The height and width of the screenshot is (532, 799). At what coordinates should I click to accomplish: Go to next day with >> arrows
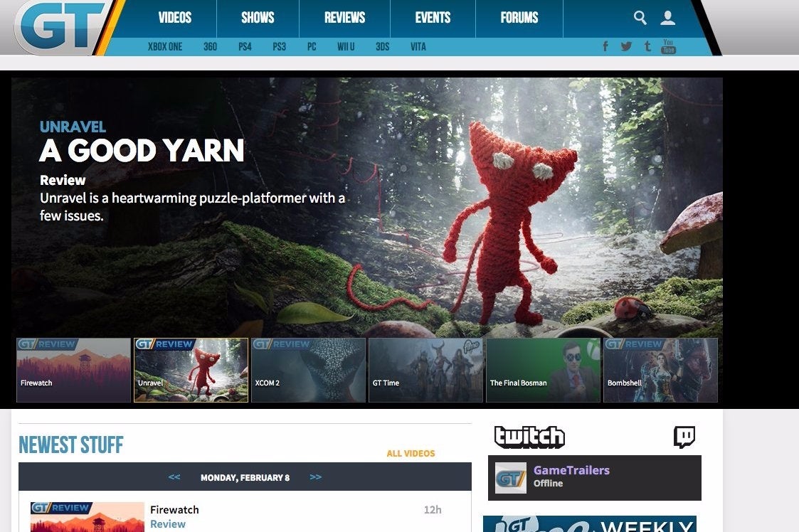[x=315, y=477]
